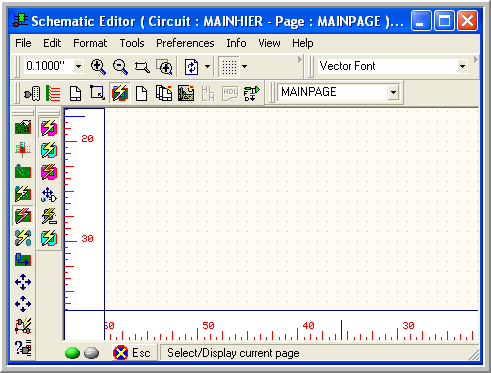Click the blank new page icon
This screenshot has height=373, width=491.
(x=142, y=93)
